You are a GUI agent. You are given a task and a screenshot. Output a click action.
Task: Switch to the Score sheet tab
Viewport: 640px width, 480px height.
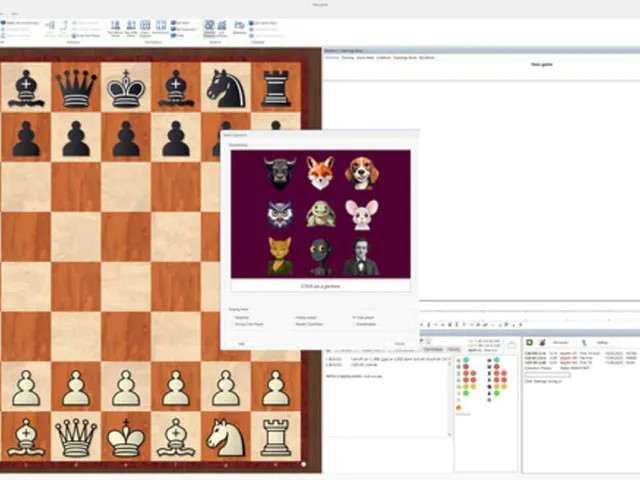365,58
